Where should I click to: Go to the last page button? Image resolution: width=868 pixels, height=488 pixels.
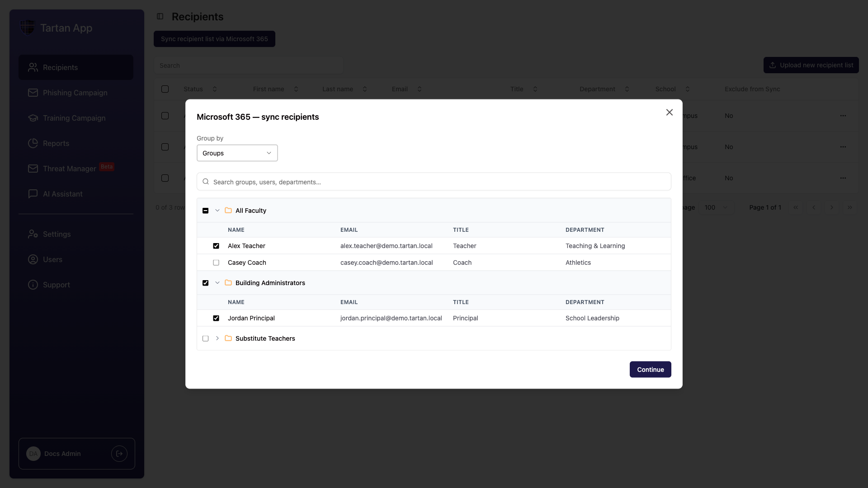coord(850,207)
